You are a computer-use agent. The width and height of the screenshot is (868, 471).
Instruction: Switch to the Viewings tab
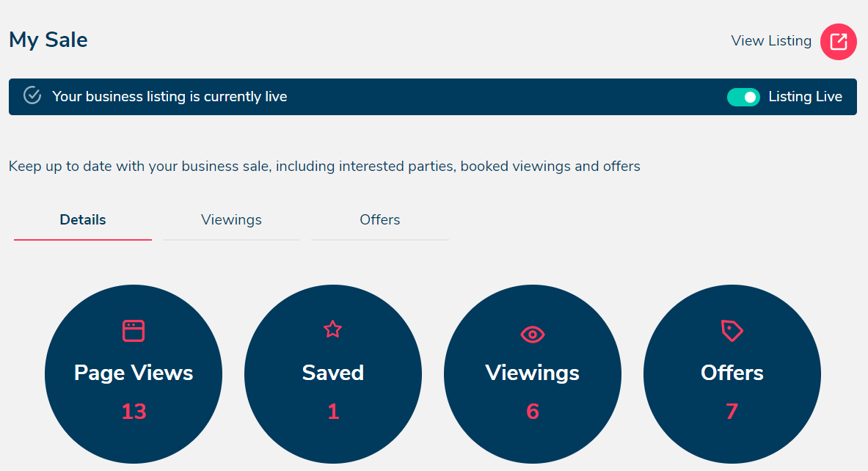coord(231,219)
